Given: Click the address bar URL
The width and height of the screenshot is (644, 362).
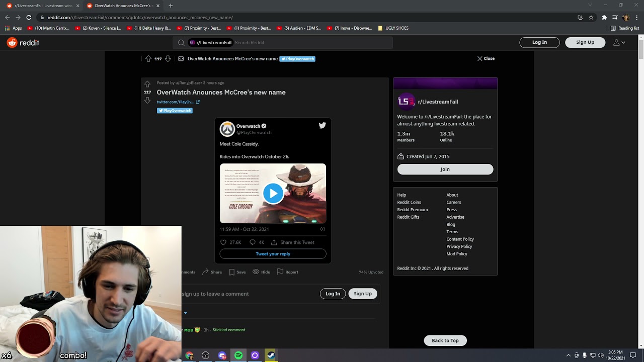Looking at the screenshot, I should 140,18.
